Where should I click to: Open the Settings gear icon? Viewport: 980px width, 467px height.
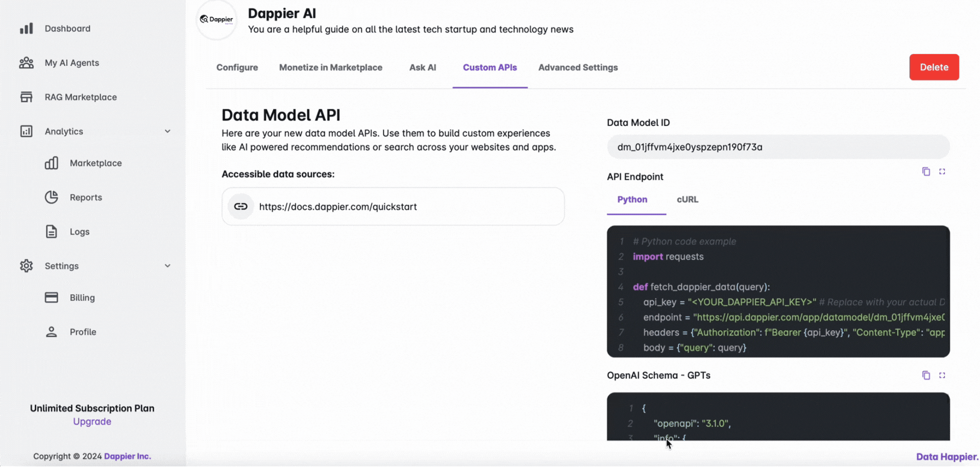26,266
